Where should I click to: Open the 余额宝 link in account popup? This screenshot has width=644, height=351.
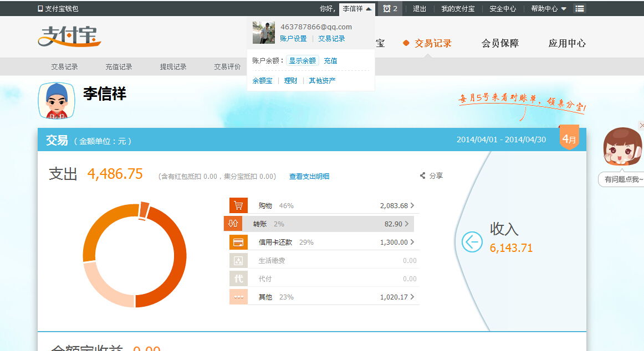(x=262, y=81)
